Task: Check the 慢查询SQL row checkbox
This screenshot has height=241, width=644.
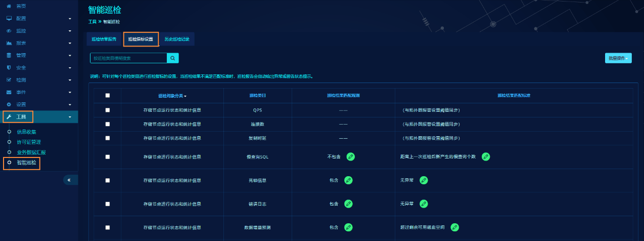Action: (107, 156)
